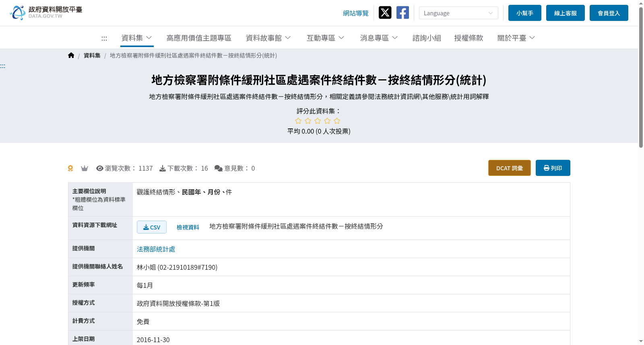
Task: Click the gold medal badge icon
Action: pos(70,168)
